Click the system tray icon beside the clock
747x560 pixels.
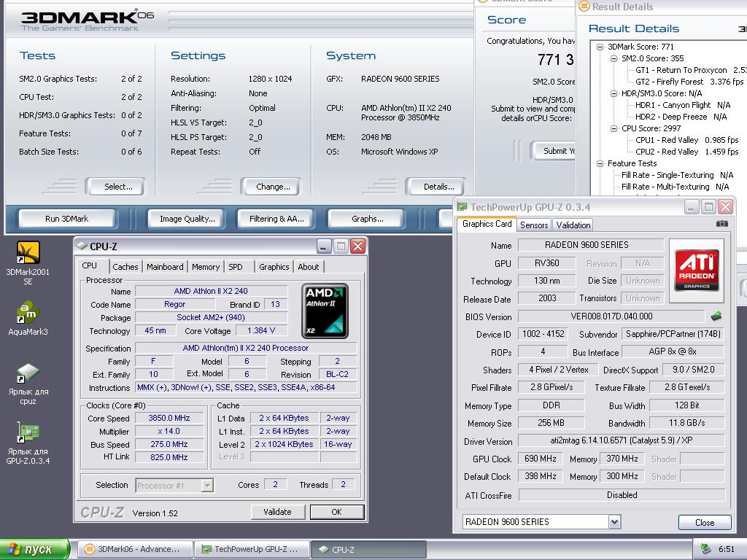point(705,549)
